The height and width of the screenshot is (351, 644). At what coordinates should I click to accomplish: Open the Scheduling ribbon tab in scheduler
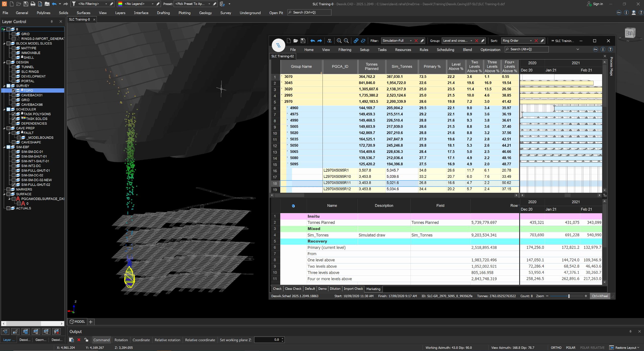tap(445, 50)
